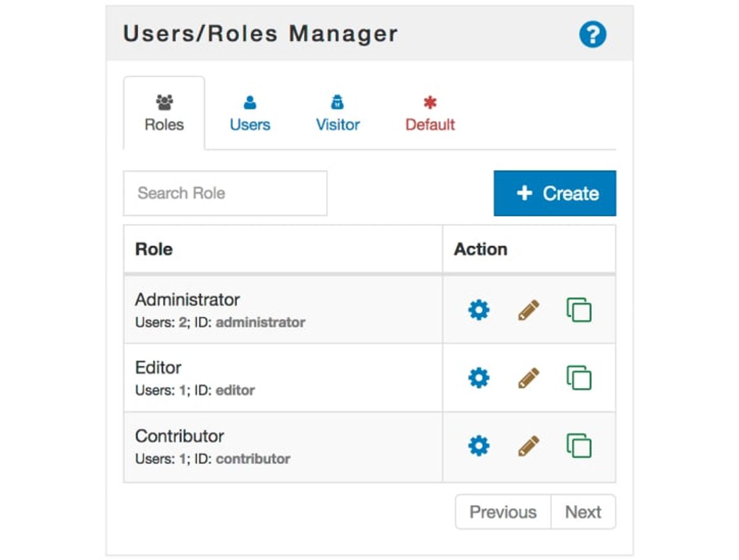
Task: Click the 'Users: 1; ID: contributor' text
Action: point(212,458)
